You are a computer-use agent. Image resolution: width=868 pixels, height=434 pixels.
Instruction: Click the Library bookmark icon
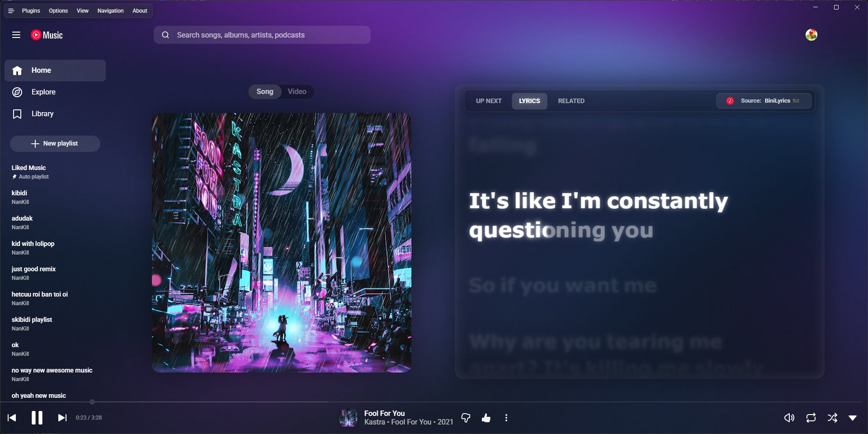(x=17, y=114)
